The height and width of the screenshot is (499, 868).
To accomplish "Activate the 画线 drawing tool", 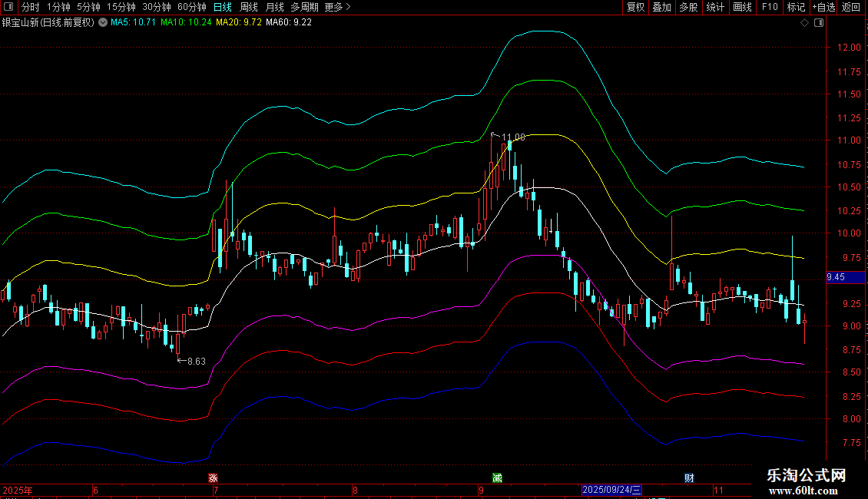I will pyautogui.click(x=742, y=7).
